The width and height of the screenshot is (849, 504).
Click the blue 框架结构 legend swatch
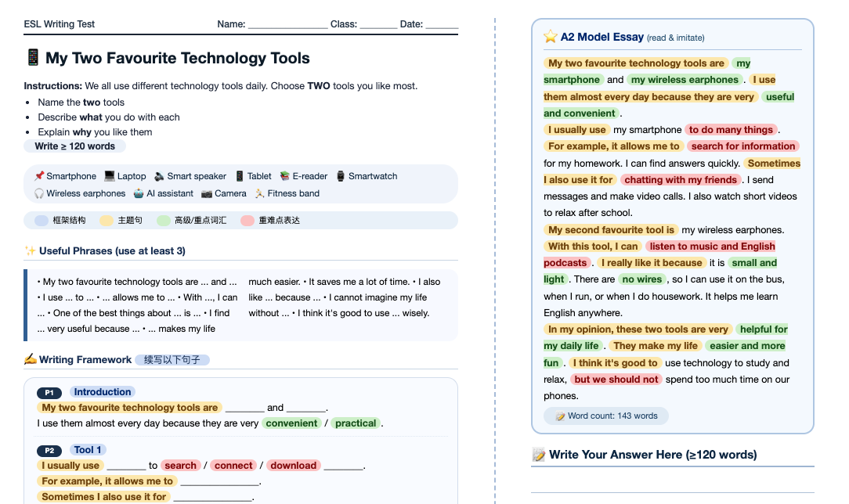[x=42, y=221]
